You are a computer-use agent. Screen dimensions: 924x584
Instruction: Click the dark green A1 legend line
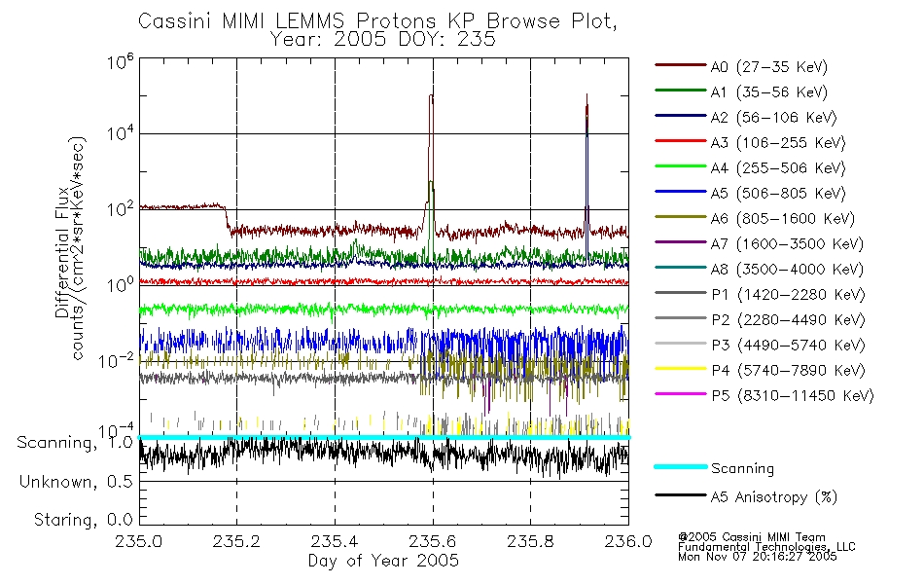click(x=681, y=91)
